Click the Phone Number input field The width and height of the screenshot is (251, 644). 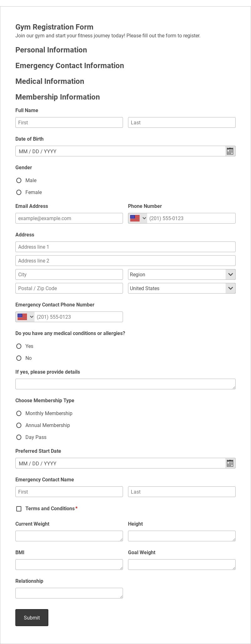pos(191,218)
